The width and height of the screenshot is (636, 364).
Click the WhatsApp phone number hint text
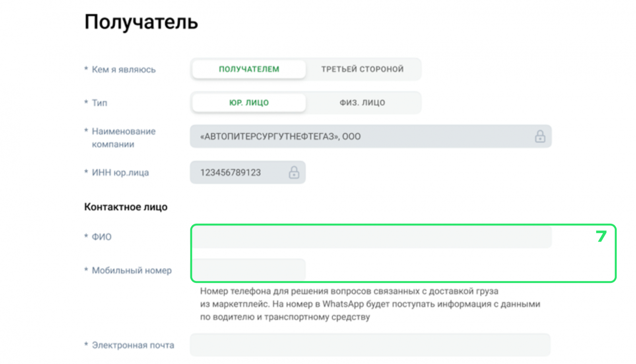point(370,304)
